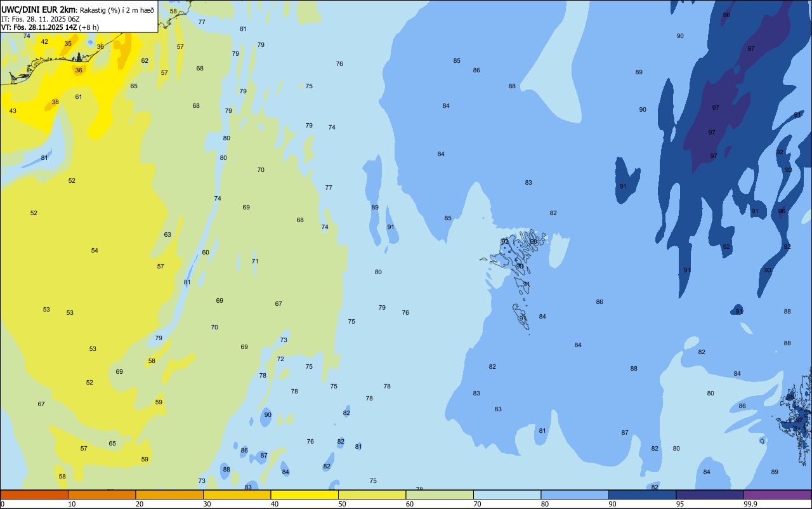Screen dimensions: 812x509
Task: Pick the 20–30 legend color band
Action: pyautogui.click(x=169, y=494)
